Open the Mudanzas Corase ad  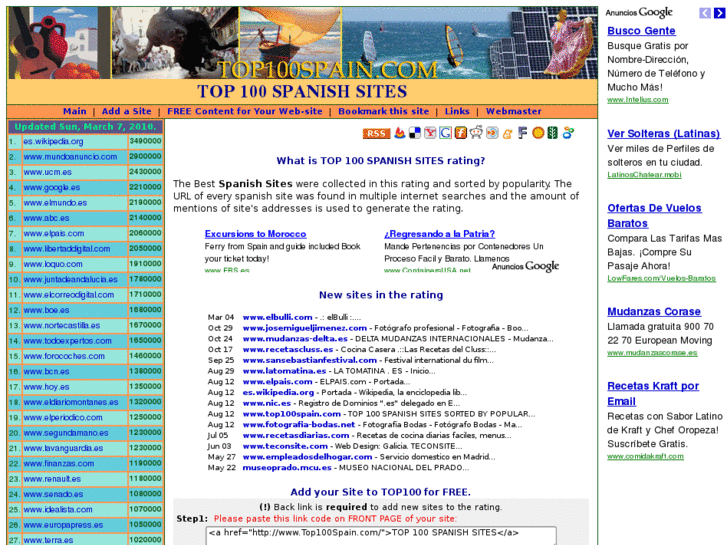pyautogui.click(x=654, y=312)
